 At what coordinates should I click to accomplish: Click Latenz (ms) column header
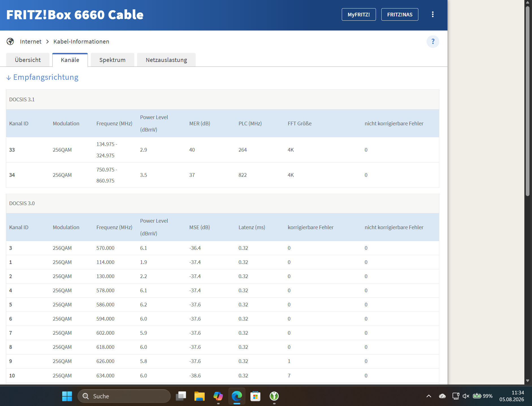pyautogui.click(x=252, y=227)
